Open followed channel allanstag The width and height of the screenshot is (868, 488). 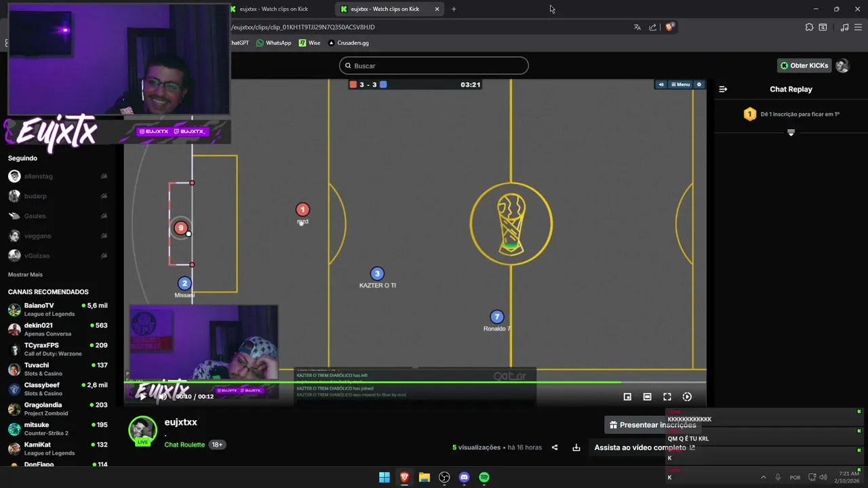tap(58, 176)
